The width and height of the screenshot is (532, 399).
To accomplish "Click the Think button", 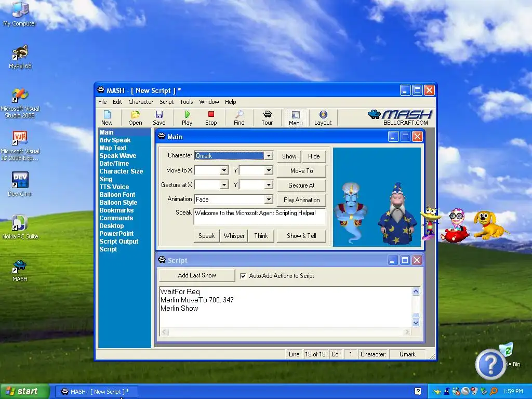I will click(261, 236).
